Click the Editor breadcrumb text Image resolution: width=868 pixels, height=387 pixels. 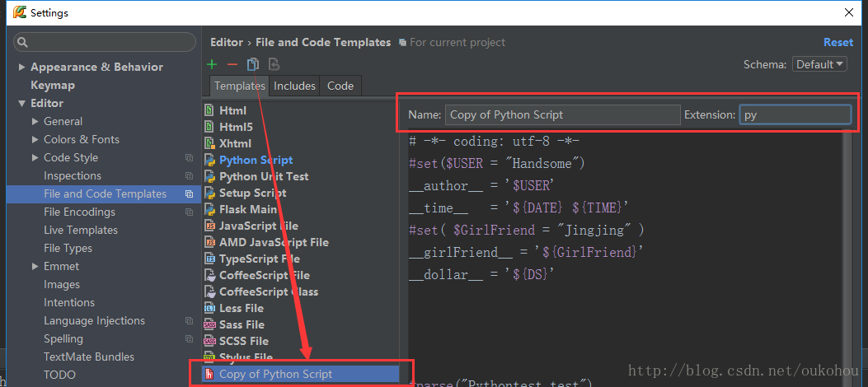pyautogui.click(x=227, y=42)
